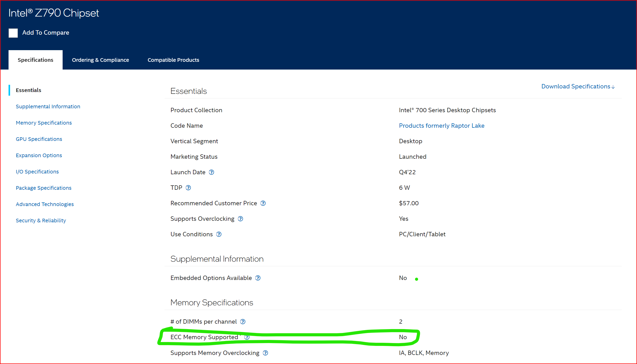Image resolution: width=637 pixels, height=364 pixels.
Task: Select 'Intel 700 Series Desktop Chipsets' value
Action: 447,110
